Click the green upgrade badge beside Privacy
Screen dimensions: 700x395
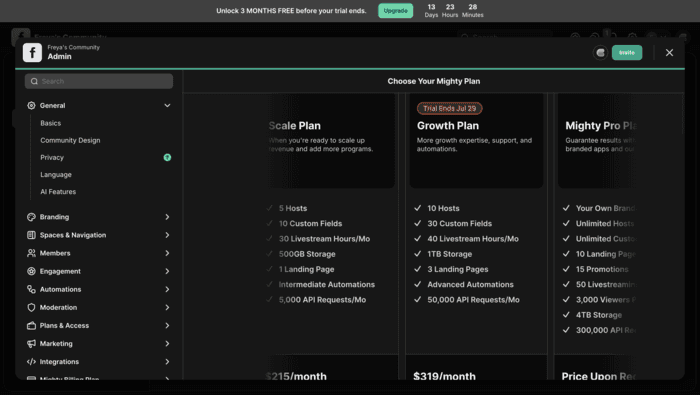[167, 157]
